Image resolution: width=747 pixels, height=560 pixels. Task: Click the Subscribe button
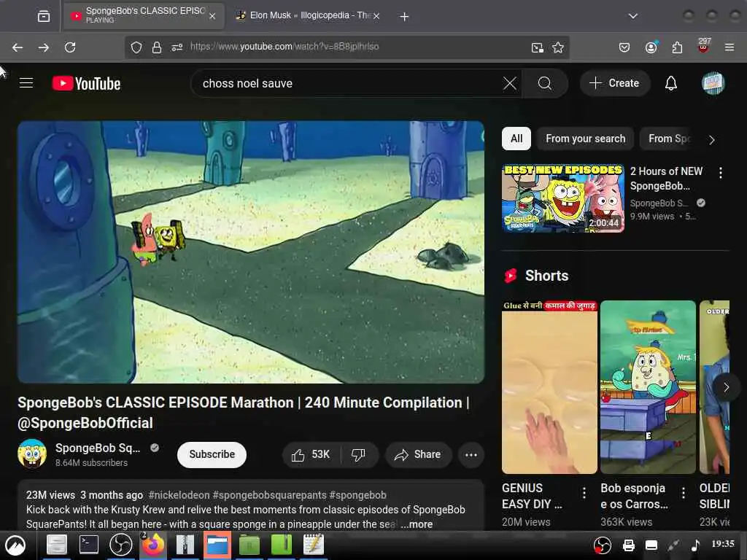[212, 455]
